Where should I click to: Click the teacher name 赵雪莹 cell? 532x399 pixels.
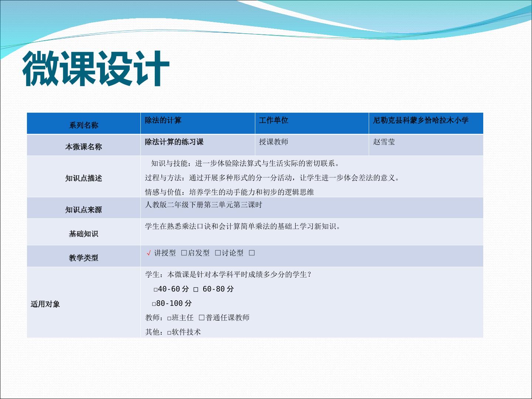(426, 145)
